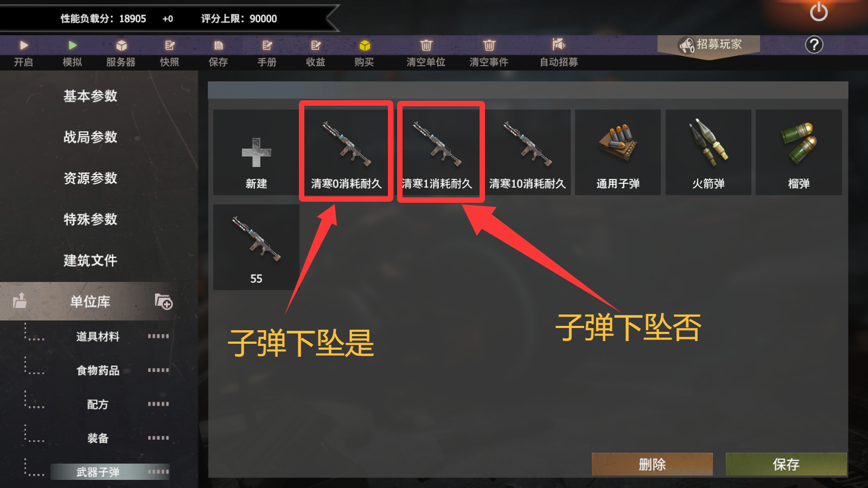Screen dimensions: 868x488
Task: Start the 模拟 simulation
Action: pyautogui.click(x=73, y=46)
